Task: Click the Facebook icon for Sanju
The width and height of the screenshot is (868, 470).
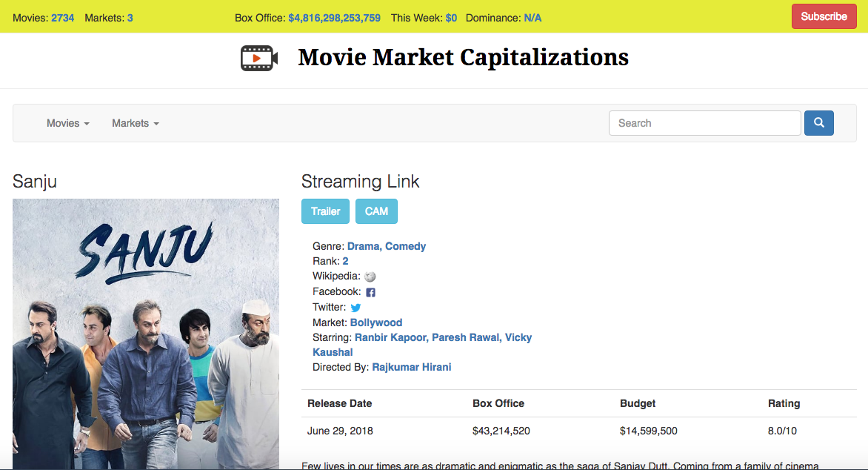Action: pos(370,291)
